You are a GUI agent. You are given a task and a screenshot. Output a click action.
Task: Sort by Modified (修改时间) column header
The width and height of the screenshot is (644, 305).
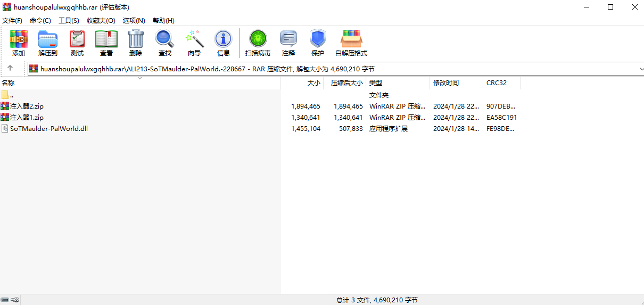pos(457,83)
